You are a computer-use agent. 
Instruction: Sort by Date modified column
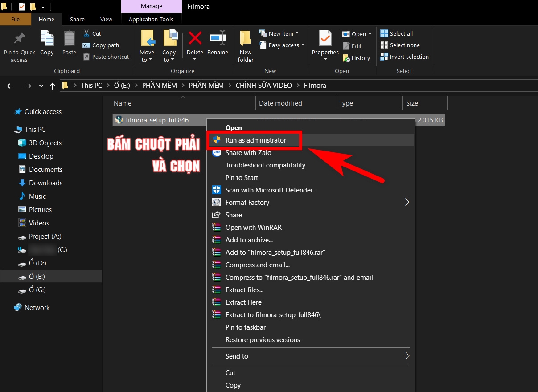(x=280, y=103)
